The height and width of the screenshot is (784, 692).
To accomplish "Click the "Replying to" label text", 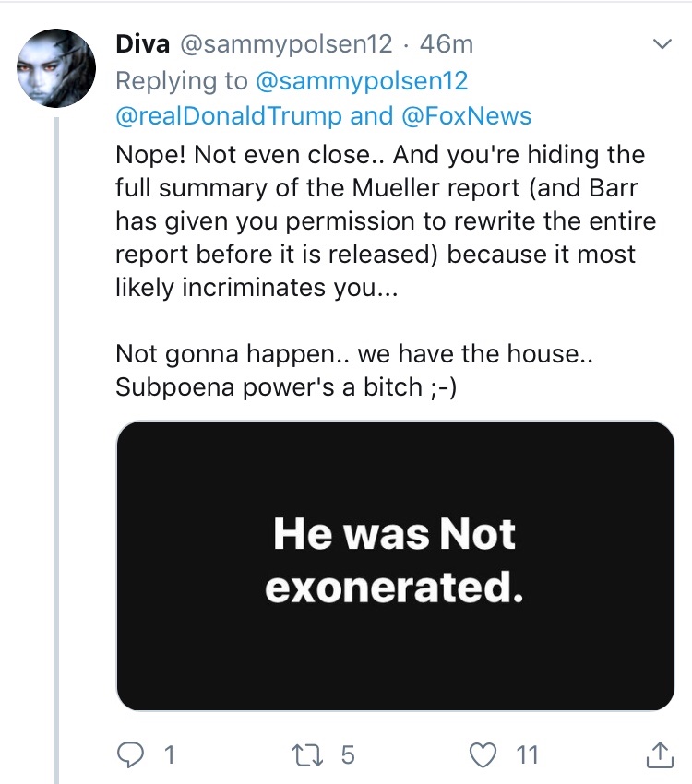I will pyautogui.click(x=181, y=80).
